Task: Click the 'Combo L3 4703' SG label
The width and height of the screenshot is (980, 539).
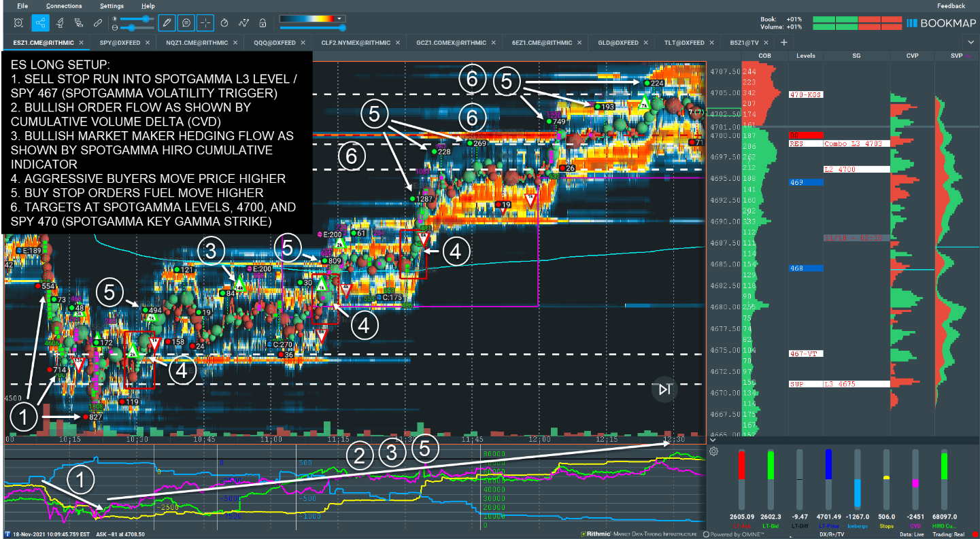Action: (x=856, y=144)
